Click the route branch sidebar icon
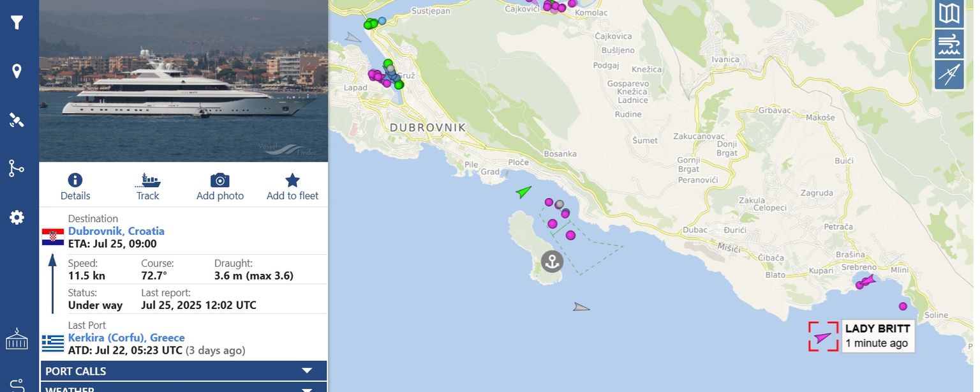This screenshot has width=980, height=392. [17, 168]
